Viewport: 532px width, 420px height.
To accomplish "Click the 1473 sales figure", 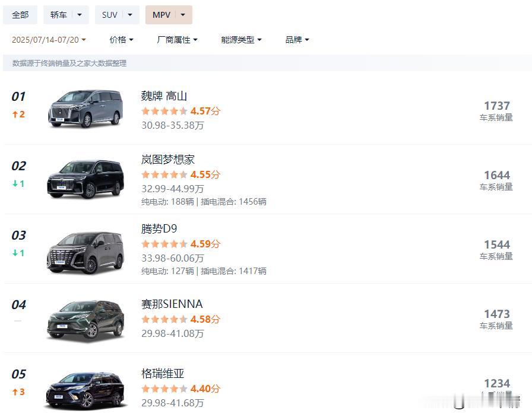I will point(497,314).
